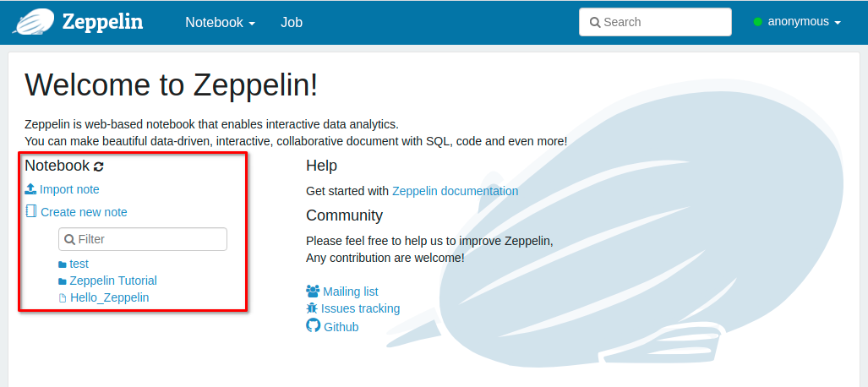This screenshot has width=868, height=387.
Task: Expand the test folder
Action: click(x=79, y=264)
